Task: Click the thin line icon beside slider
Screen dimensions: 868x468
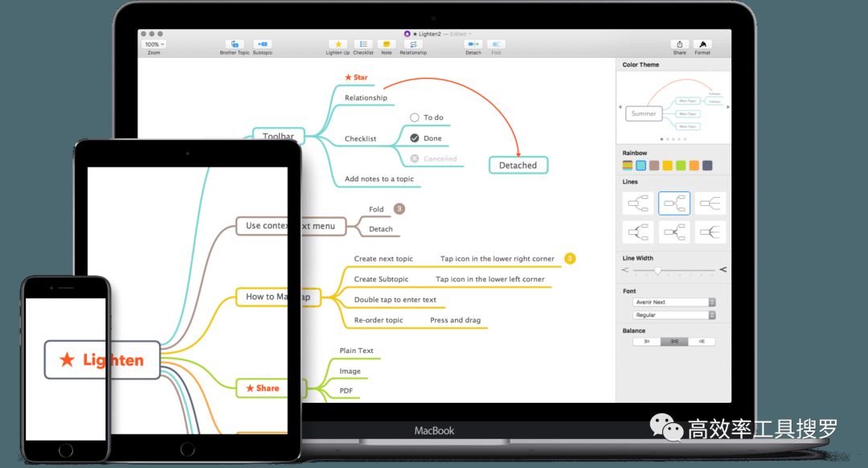Action: tap(625, 269)
